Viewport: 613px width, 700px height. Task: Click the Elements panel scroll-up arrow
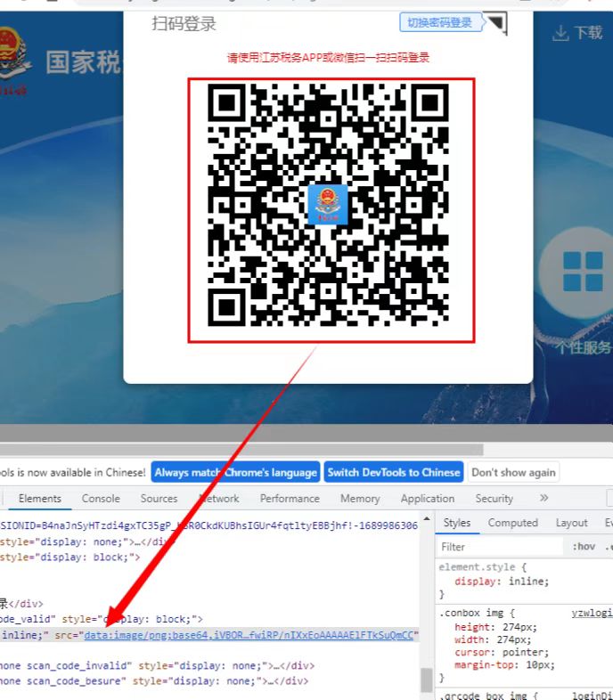[x=427, y=519]
